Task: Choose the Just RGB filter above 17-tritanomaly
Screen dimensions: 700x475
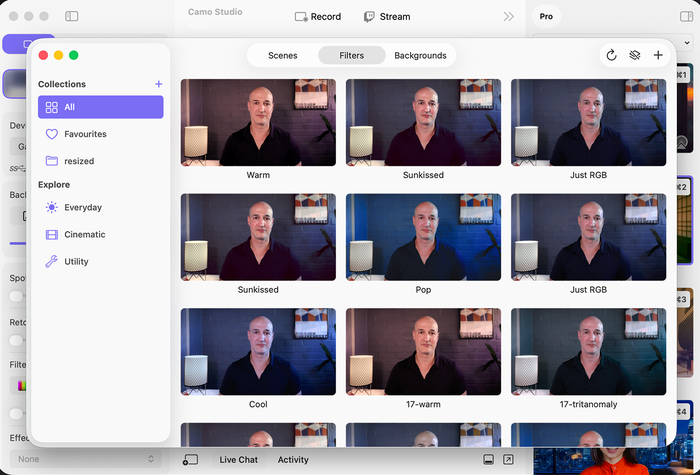Action: point(588,237)
